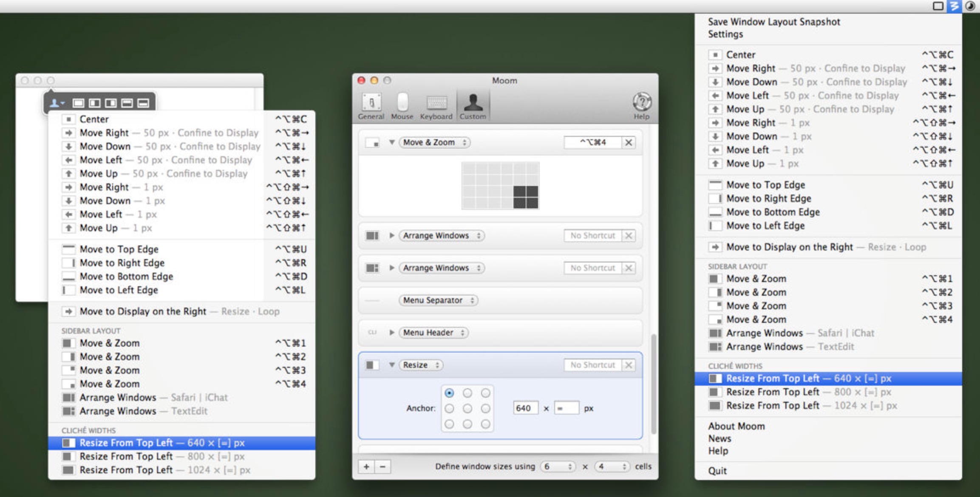This screenshot has width=980, height=497.
Task: Open the Menu Separator type dropdown
Action: pos(438,300)
